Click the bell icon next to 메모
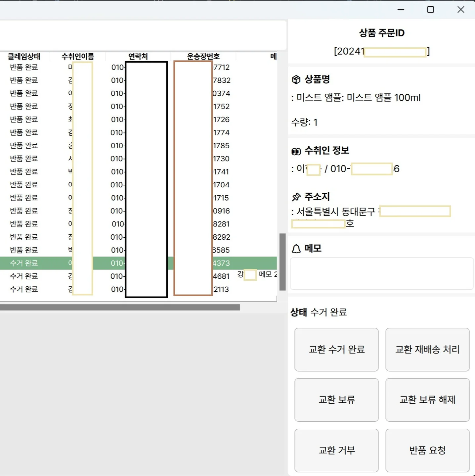 pyautogui.click(x=296, y=248)
